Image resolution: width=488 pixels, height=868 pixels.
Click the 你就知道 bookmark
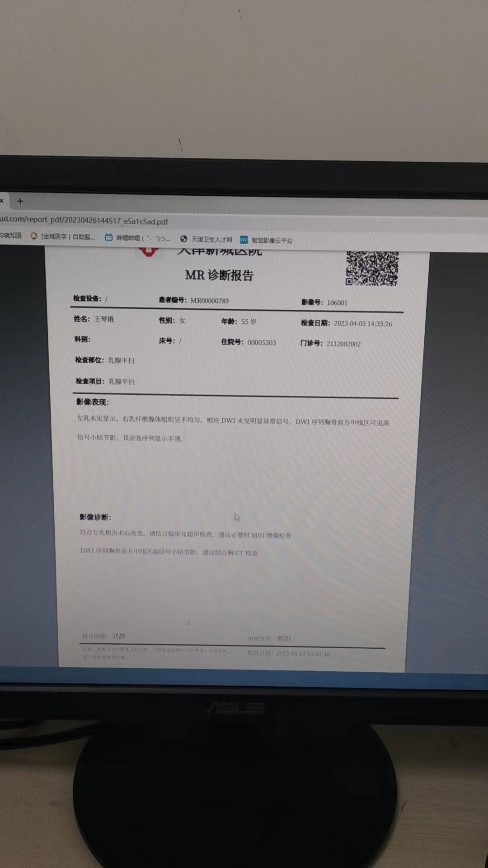11,235
